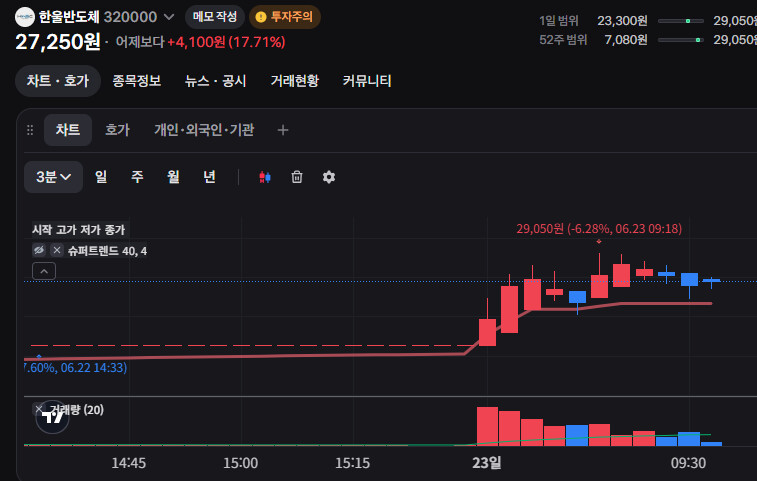Image resolution: width=757 pixels, height=481 pixels.
Task: Open the candlestick chart type icon
Action: (265, 177)
